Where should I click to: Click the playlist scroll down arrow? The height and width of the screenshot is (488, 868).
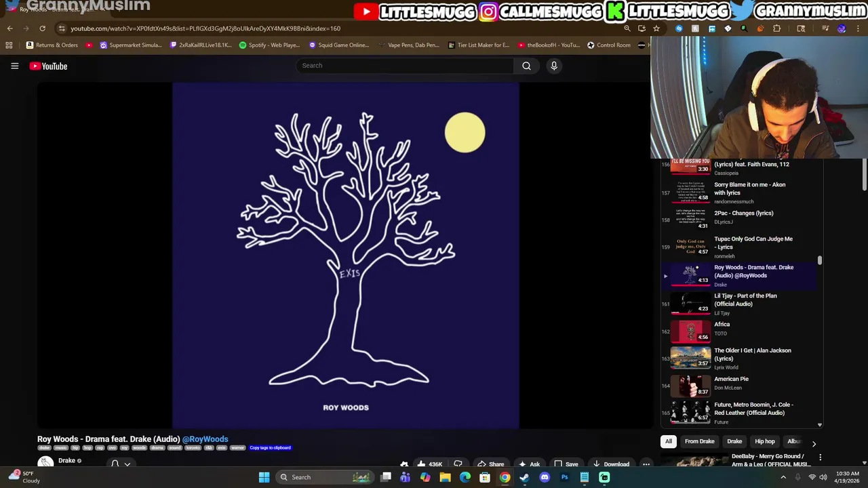coord(819,425)
